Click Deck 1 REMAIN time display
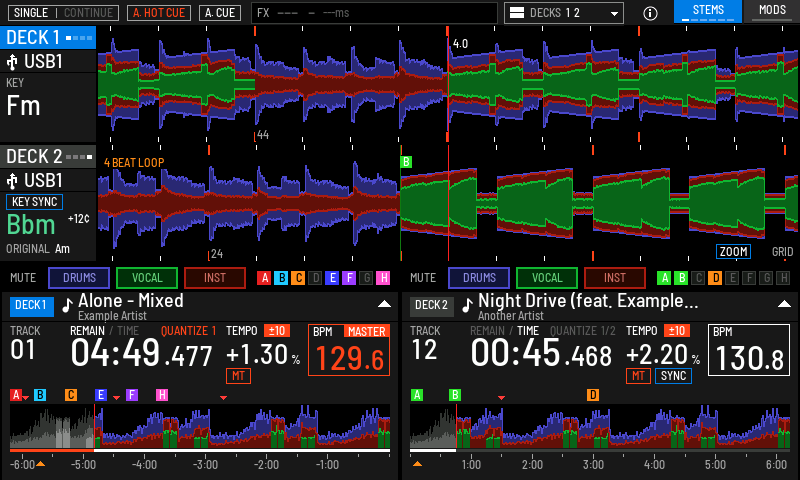The image size is (800, 480). click(141, 353)
